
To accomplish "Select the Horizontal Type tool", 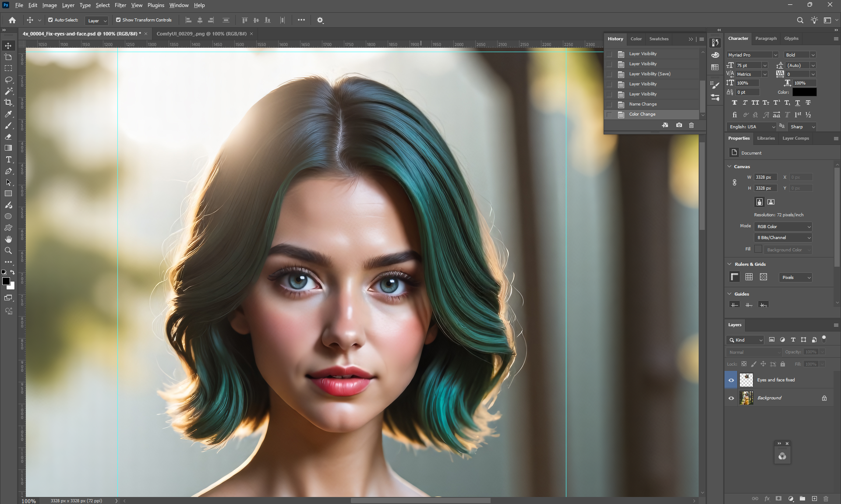I will (x=8, y=160).
